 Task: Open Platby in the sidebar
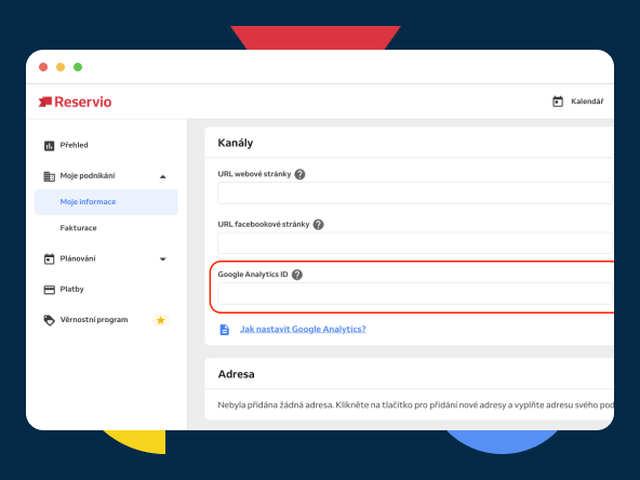pyautogui.click(x=72, y=289)
